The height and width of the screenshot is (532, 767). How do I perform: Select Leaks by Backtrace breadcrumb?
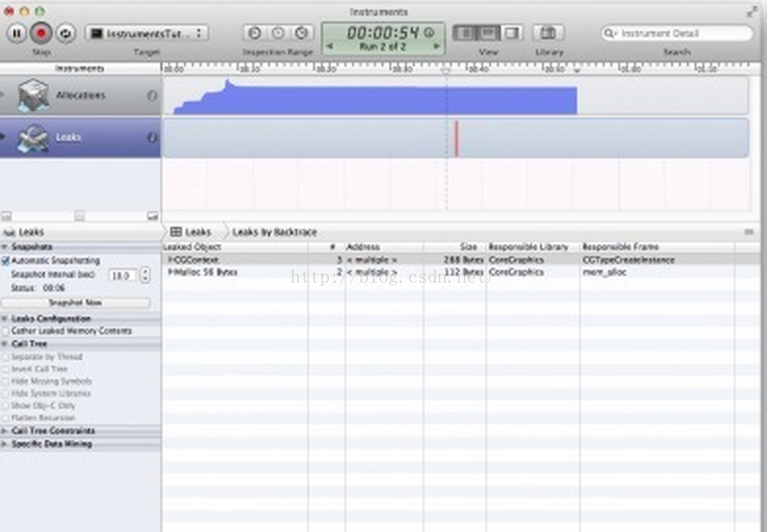pyautogui.click(x=274, y=232)
